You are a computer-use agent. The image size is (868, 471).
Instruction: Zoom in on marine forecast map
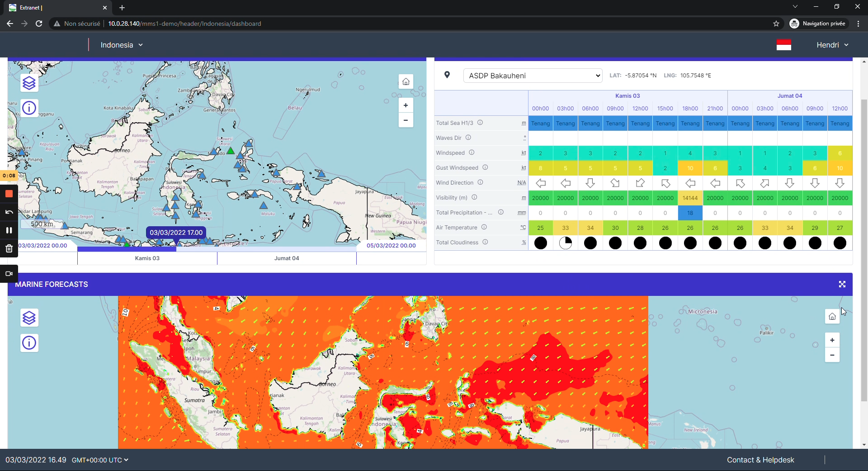click(x=832, y=340)
